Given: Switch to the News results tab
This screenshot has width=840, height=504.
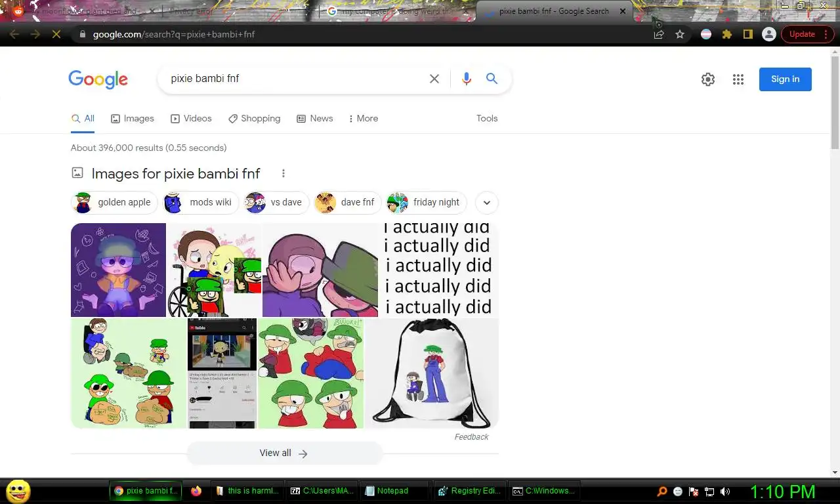Looking at the screenshot, I should click(x=314, y=119).
